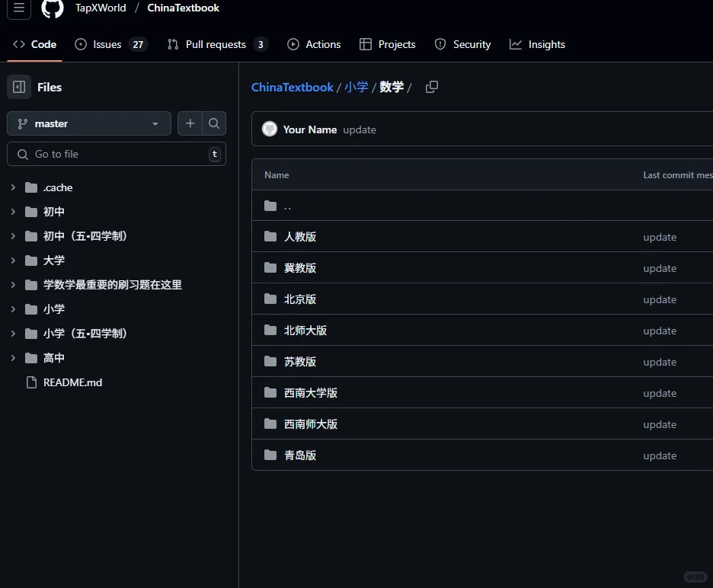
Task: Select 初中 in the file tree
Action: coord(53,212)
